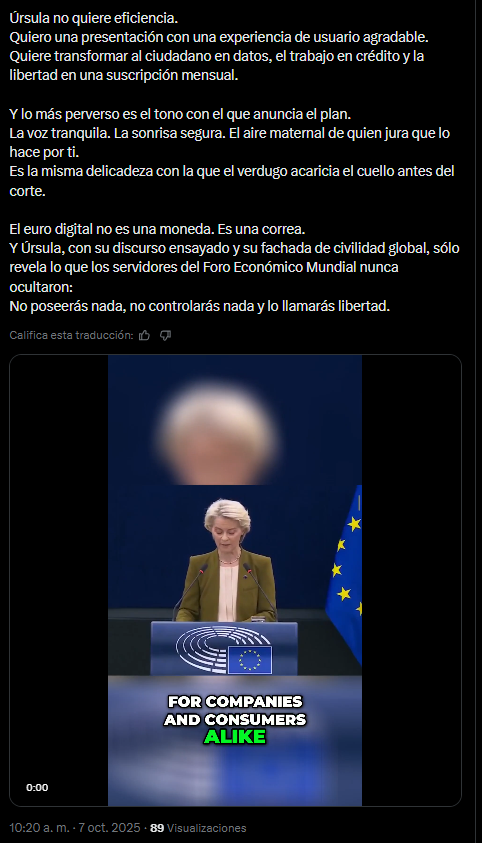Image resolution: width=482 pixels, height=843 pixels.
Task: Rate the translation with thumbs up
Action: pyautogui.click(x=144, y=335)
